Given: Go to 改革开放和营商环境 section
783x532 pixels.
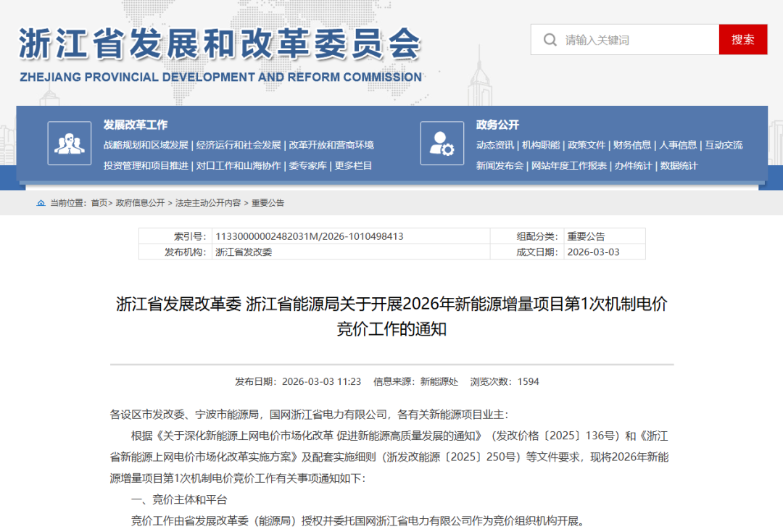Looking at the screenshot, I should tap(331, 145).
